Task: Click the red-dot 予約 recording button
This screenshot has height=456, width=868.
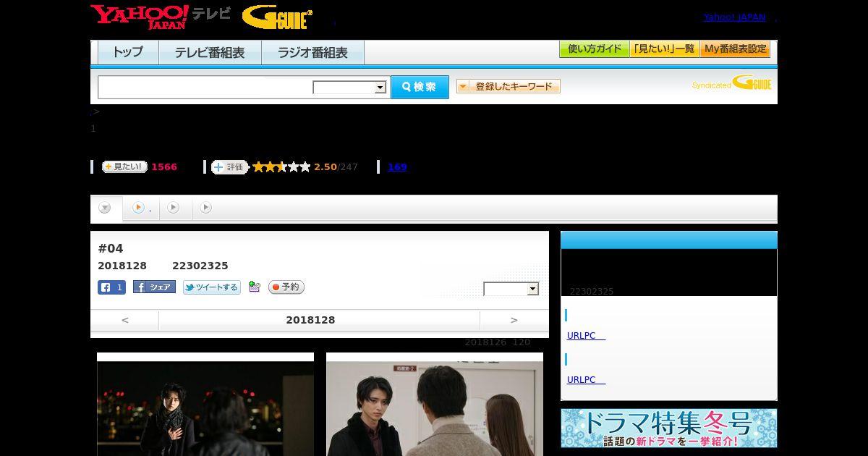Action: click(x=286, y=287)
